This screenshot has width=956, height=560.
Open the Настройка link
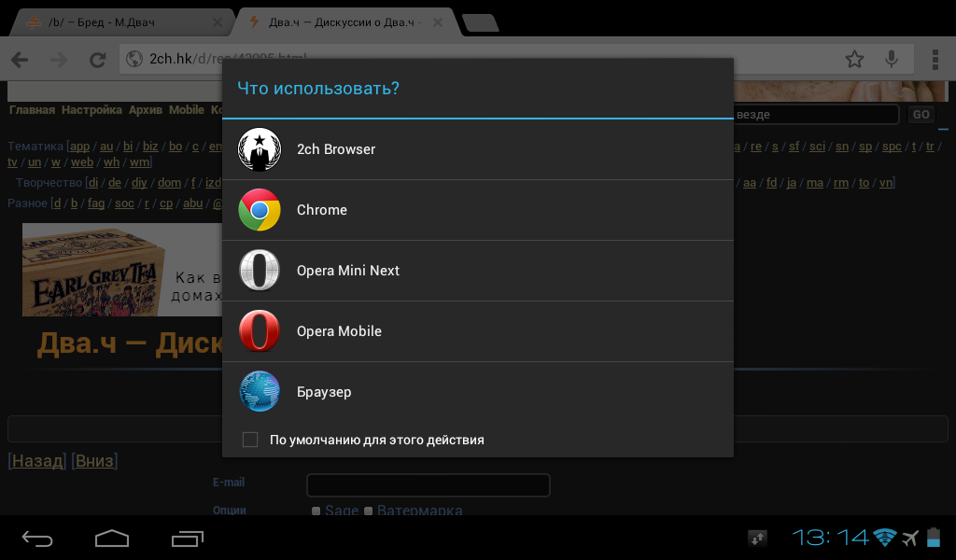pyautogui.click(x=91, y=110)
